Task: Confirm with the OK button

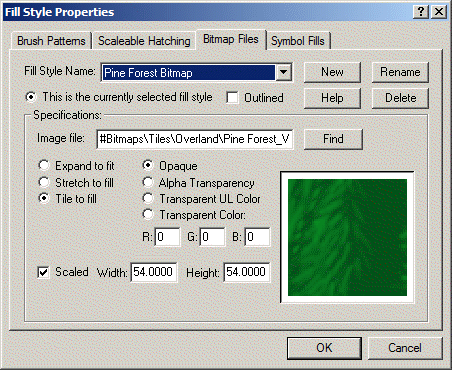Action: coord(324,348)
